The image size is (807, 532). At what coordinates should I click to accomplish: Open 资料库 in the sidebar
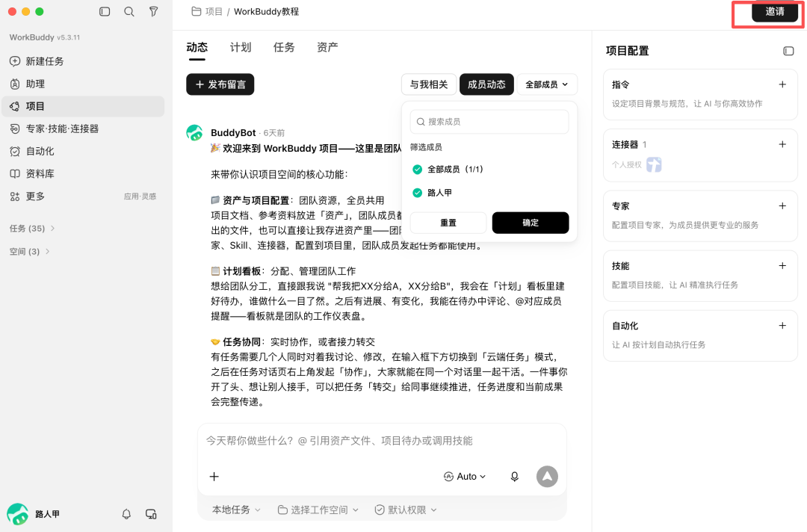coord(82,174)
